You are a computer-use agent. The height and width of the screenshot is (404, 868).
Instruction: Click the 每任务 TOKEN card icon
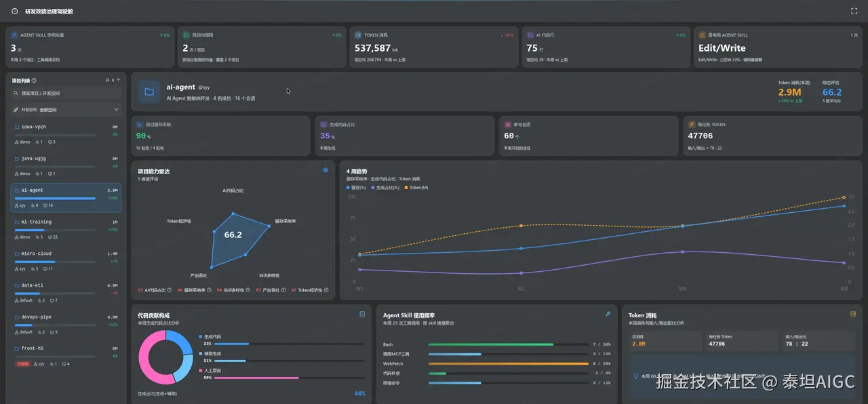(692, 125)
